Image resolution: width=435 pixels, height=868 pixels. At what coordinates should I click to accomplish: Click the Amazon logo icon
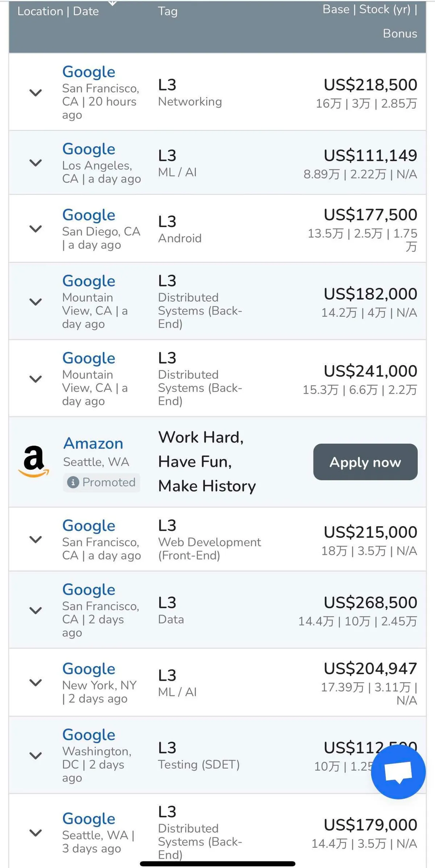(x=34, y=461)
